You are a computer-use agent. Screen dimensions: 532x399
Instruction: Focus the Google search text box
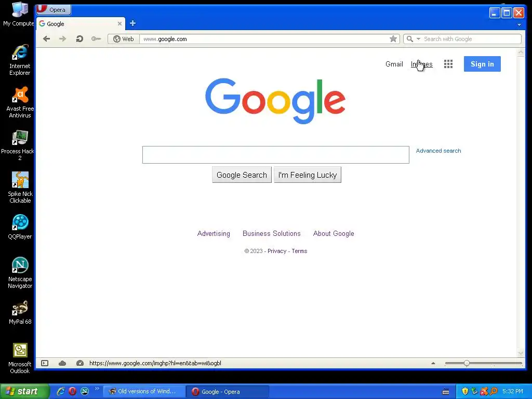(x=275, y=155)
